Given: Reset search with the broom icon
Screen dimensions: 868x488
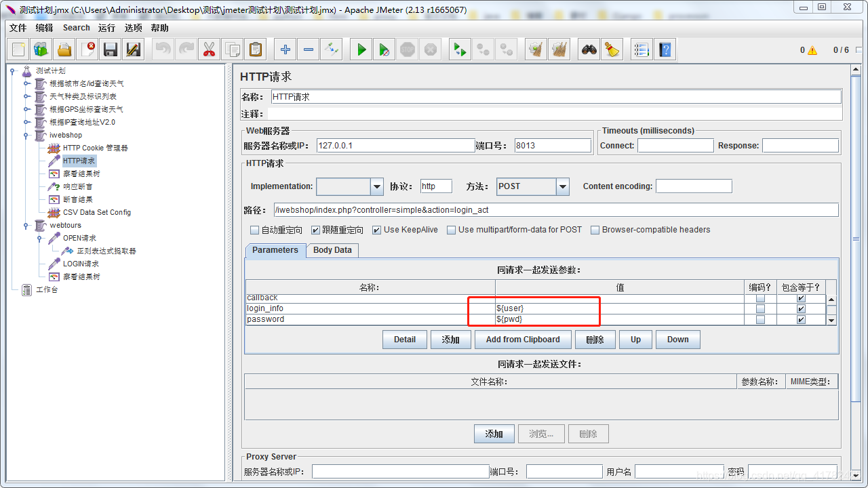Looking at the screenshot, I should (612, 49).
